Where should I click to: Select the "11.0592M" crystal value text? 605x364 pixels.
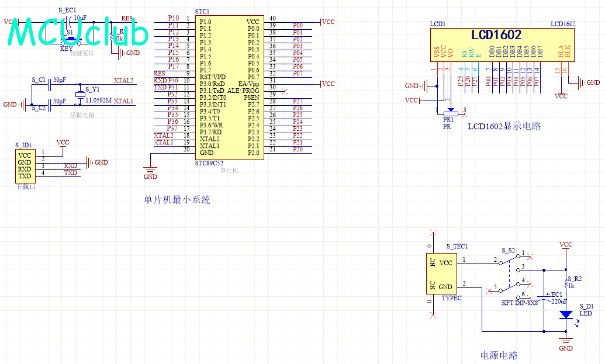pos(98,100)
